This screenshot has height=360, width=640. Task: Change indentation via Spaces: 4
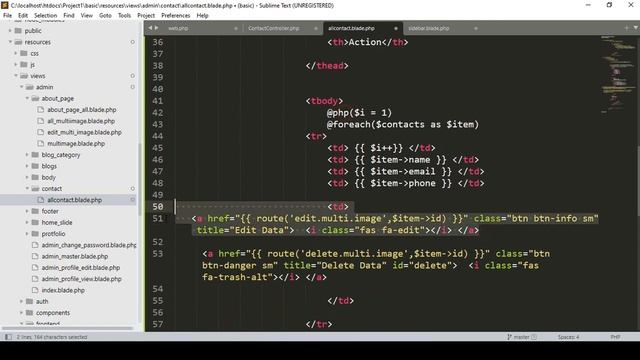click(x=568, y=337)
